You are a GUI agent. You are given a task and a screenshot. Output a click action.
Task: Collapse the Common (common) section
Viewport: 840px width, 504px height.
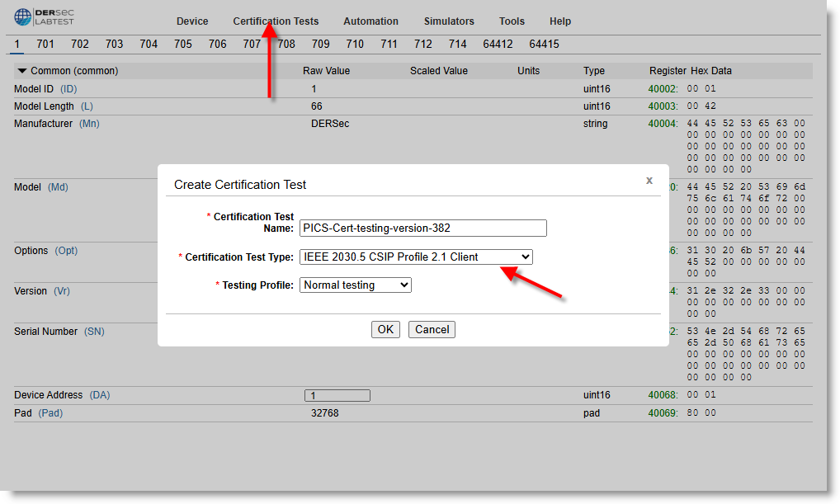click(22, 71)
